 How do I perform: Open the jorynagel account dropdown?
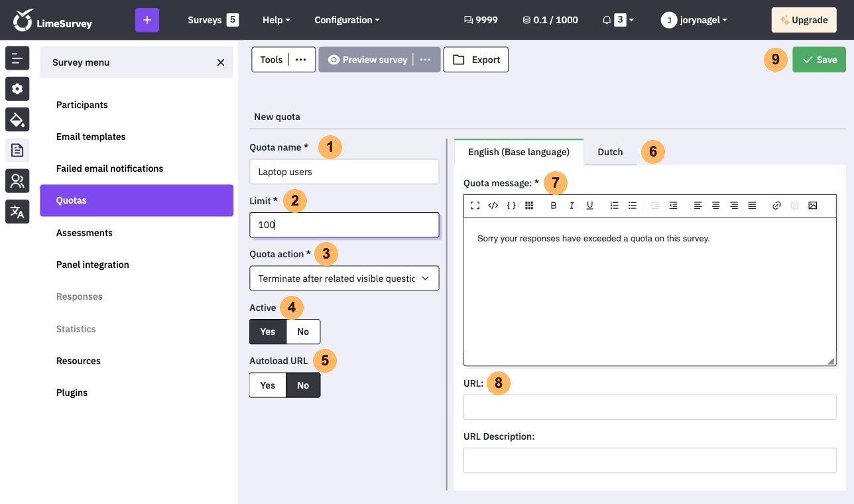(694, 20)
